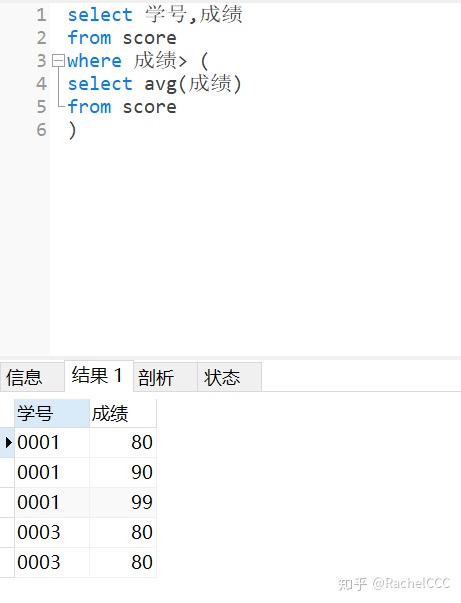Click the 成绩 column header
The height and width of the screenshot is (603, 461).
click(x=123, y=413)
